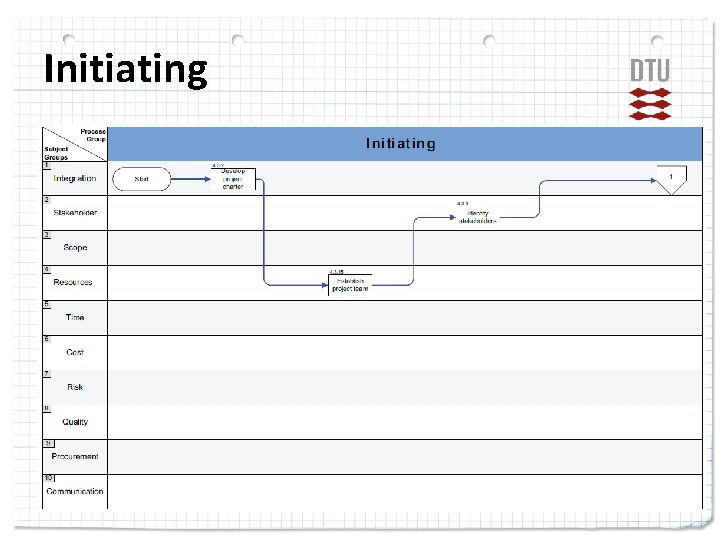
Task: Click the Initiating slide title
Action: pos(126,69)
